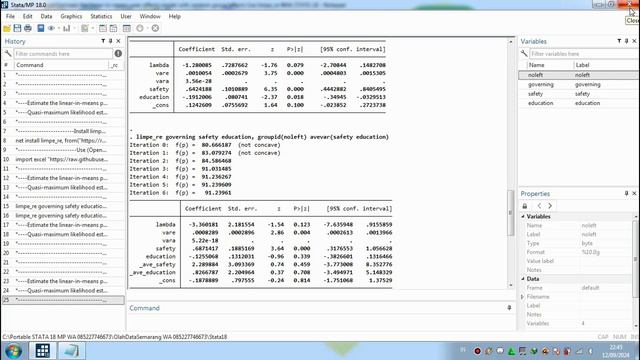Select the safety variable row
The height and width of the screenshot is (360, 640).
[578, 94]
